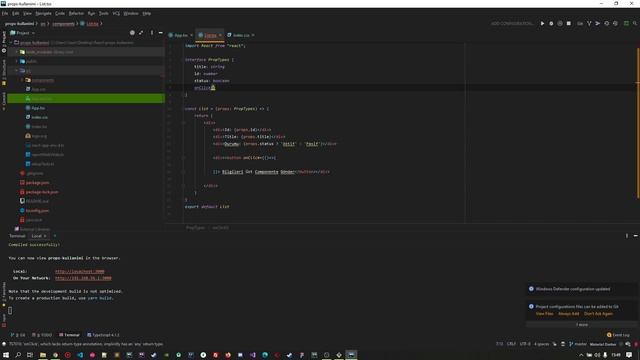Expand the public folder in project tree
Screen dimensions: 640x360
coord(17,61)
